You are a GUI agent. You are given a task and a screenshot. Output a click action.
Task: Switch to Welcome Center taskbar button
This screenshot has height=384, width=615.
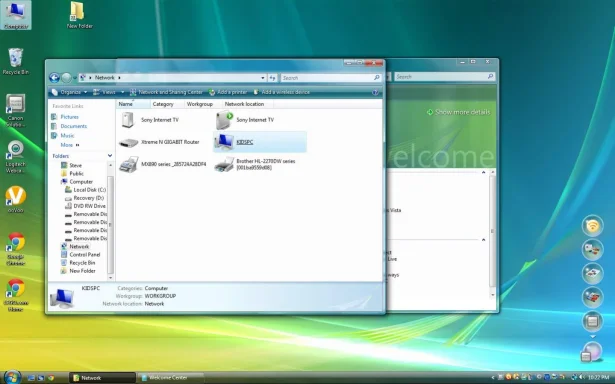[171, 378]
